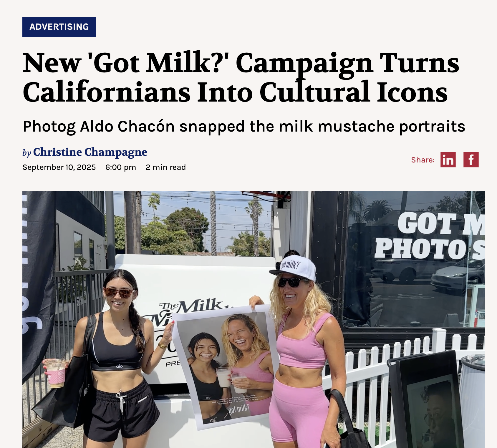The height and width of the screenshot is (448, 497).
Task: Click the 6:00 pm publish time
Action: [121, 167]
